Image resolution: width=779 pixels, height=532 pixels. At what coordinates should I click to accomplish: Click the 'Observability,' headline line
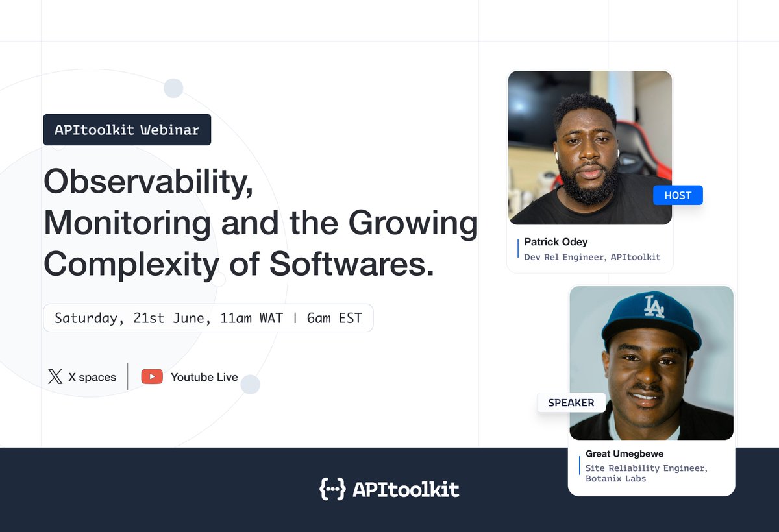[x=149, y=184]
